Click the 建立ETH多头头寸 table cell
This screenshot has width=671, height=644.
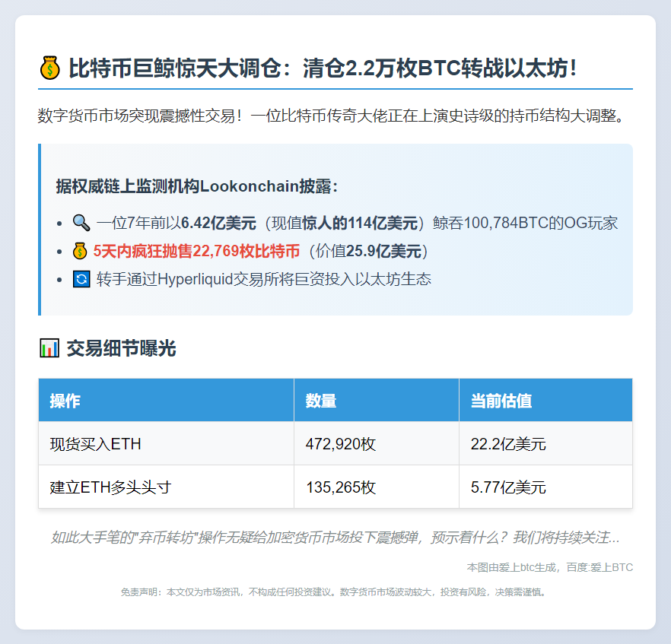[x=109, y=487]
